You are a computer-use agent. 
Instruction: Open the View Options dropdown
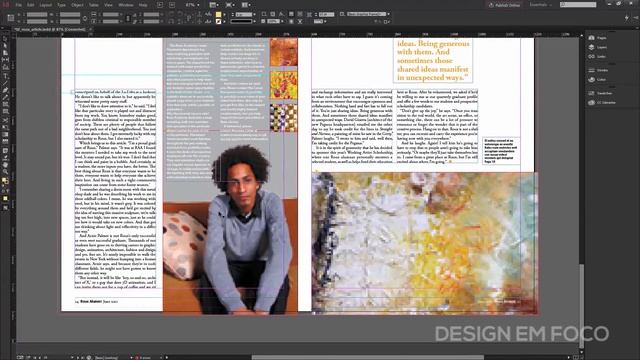213,5
